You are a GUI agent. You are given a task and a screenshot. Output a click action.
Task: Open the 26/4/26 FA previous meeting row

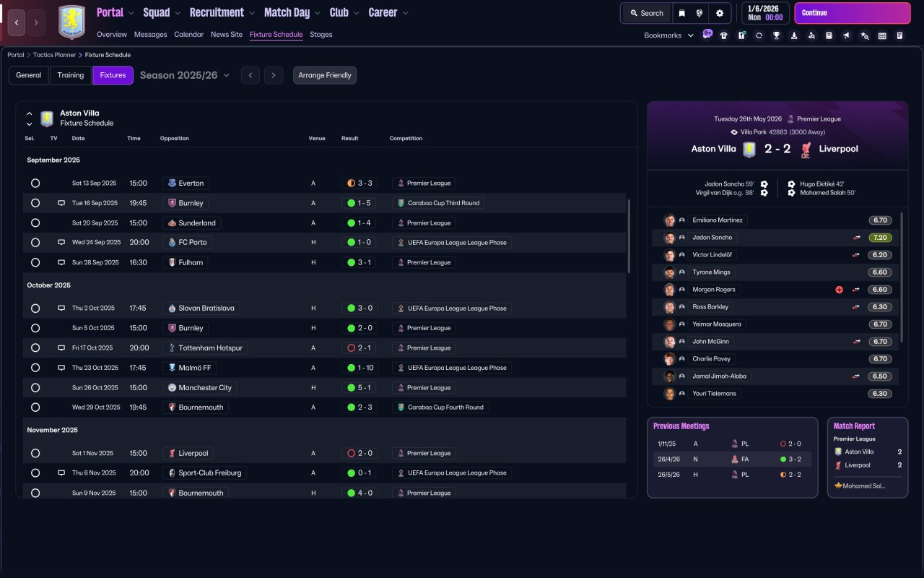(732, 459)
